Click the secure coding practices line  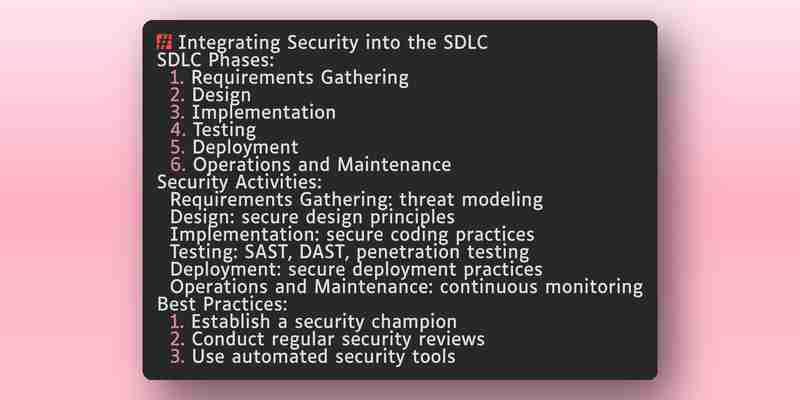click(352, 235)
